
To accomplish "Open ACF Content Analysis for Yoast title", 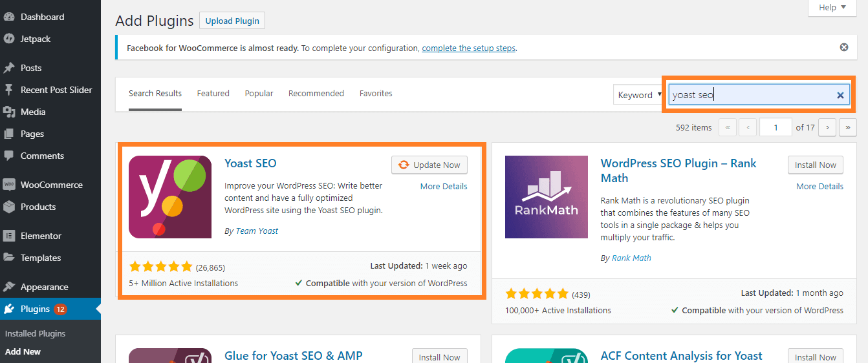I will pyautogui.click(x=682, y=356).
